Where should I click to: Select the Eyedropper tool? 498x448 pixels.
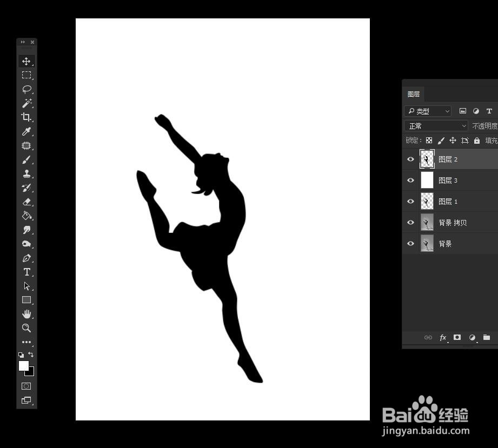coord(26,131)
